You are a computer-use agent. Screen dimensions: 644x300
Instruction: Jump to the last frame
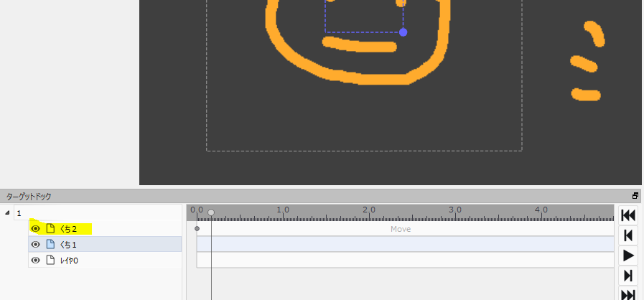tap(628, 294)
